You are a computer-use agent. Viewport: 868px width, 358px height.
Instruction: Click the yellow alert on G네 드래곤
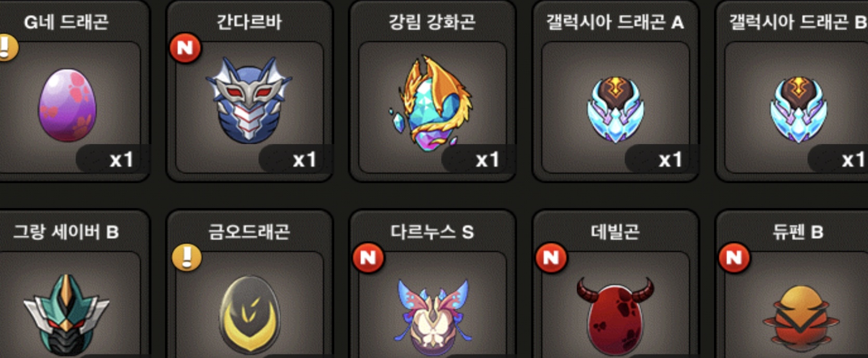(6, 48)
